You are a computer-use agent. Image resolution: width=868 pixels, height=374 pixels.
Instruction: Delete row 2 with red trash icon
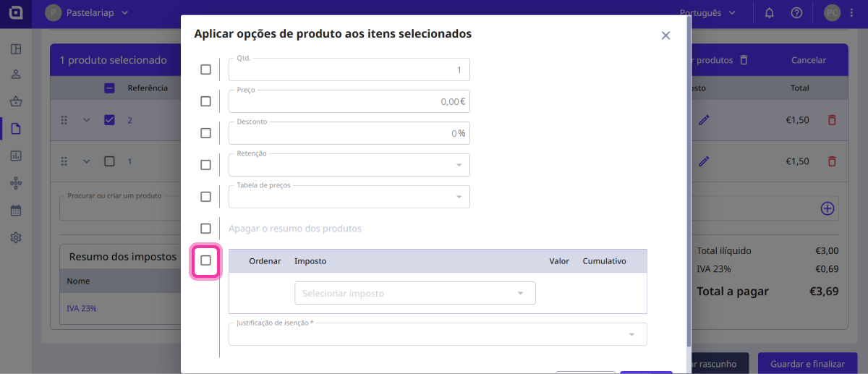pos(832,120)
